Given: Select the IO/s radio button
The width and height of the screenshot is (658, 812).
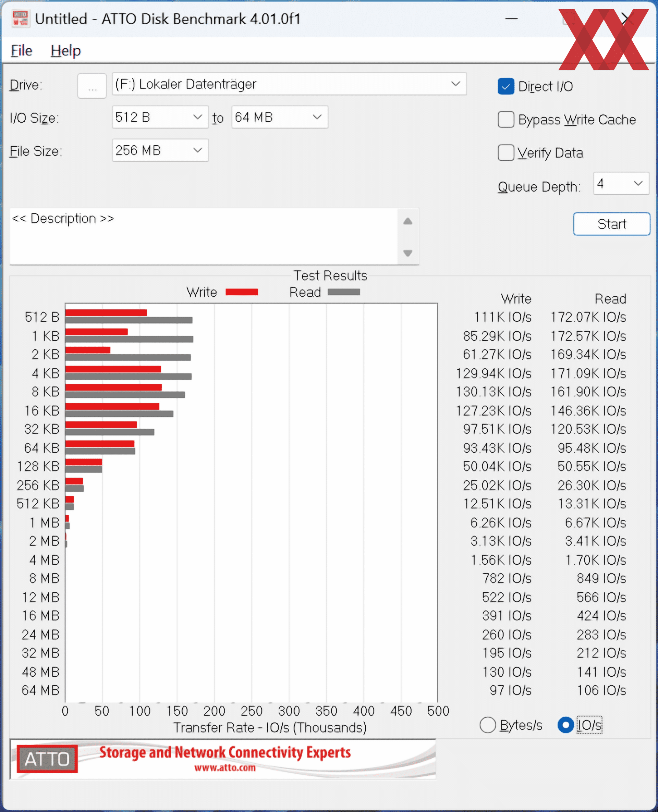Looking at the screenshot, I should coord(565,725).
